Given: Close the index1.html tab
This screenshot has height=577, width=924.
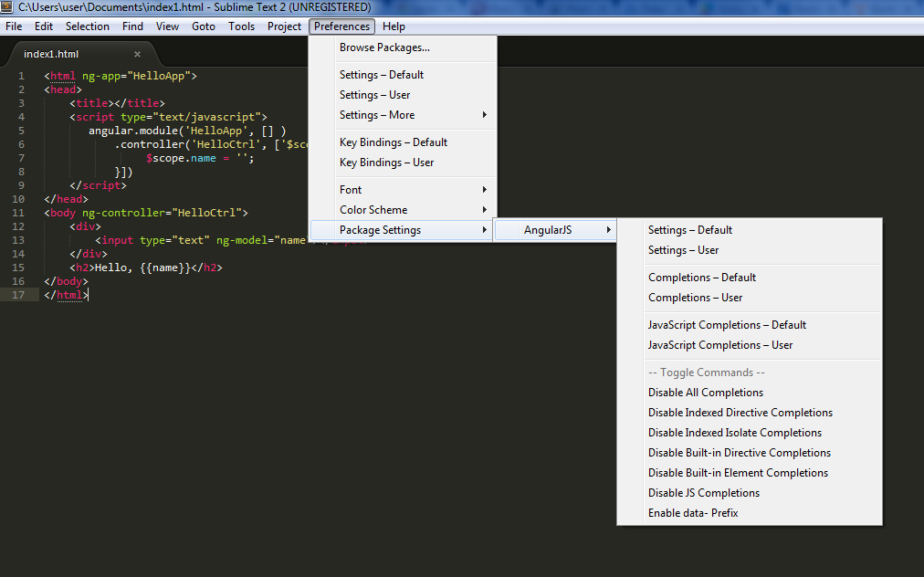Looking at the screenshot, I should [137, 54].
